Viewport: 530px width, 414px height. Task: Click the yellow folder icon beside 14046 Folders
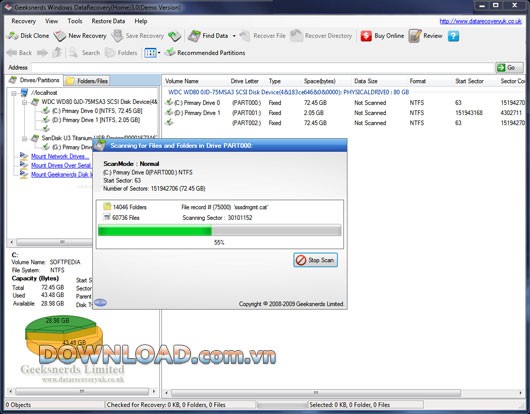pos(107,207)
